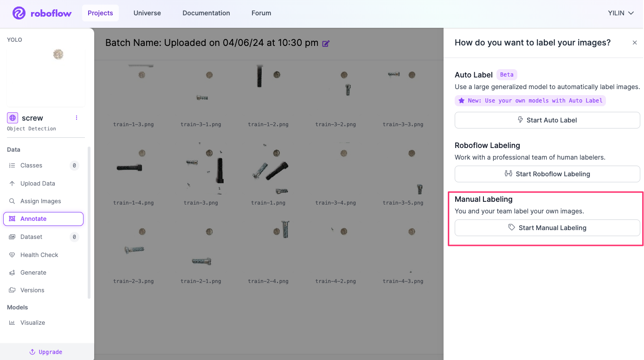Image resolution: width=644 pixels, height=360 pixels.
Task: Open Visualize under Models
Action: (32, 323)
